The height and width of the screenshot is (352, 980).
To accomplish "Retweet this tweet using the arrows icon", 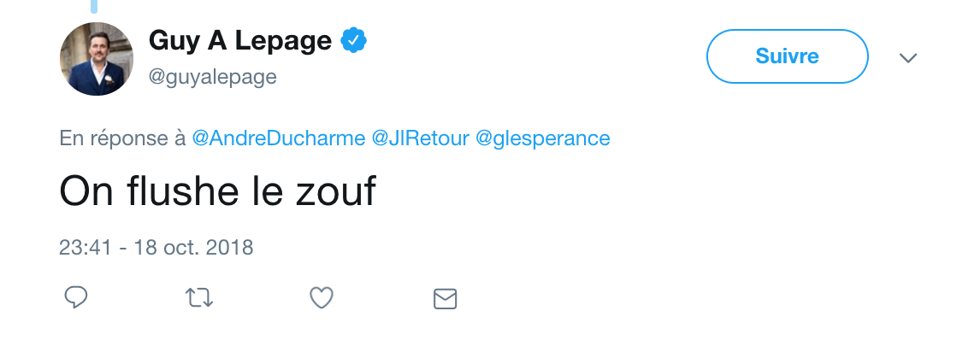I will click(x=199, y=297).
